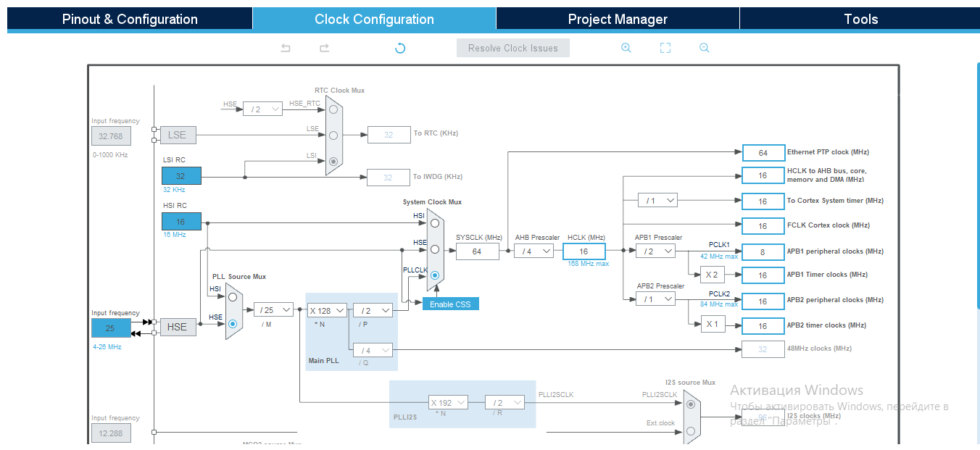The height and width of the screenshot is (450, 980).
Task: Select PLLI2SCLK on the I2S source Mux
Action: click(x=690, y=404)
